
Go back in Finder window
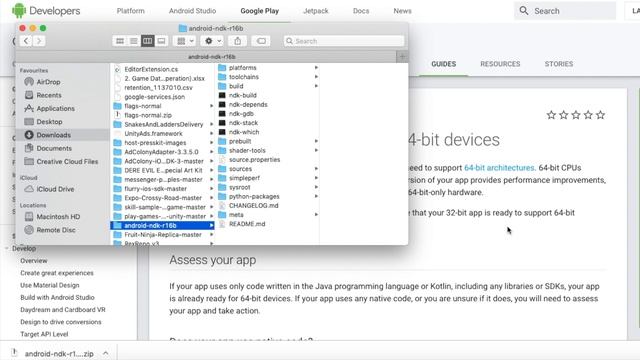tap(26, 41)
